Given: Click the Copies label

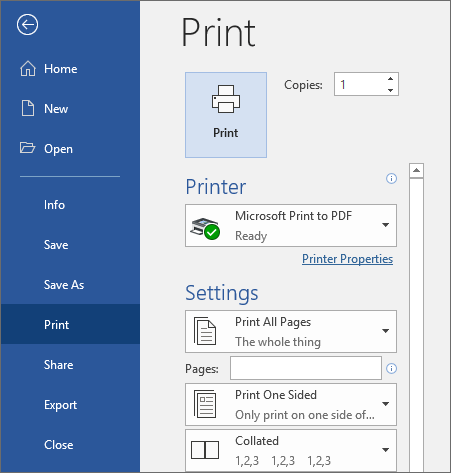Looking at the screenshot, I should point(303,85).
